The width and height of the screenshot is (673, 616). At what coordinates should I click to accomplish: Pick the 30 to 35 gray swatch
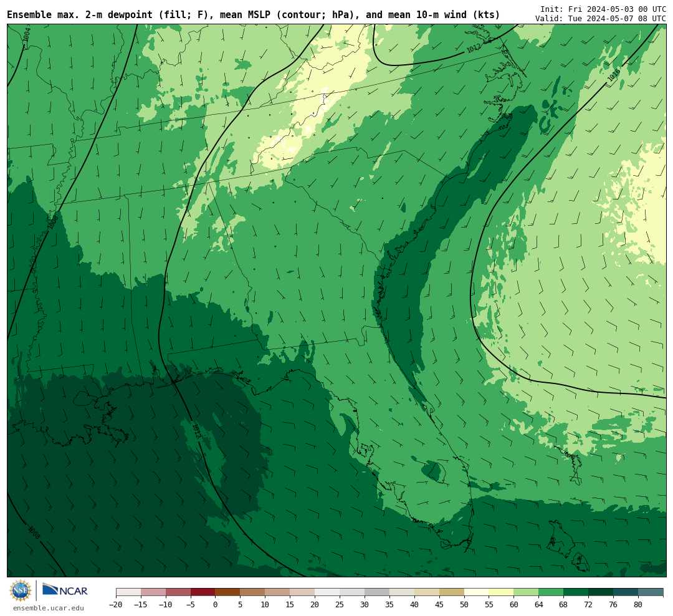(377, 592)
